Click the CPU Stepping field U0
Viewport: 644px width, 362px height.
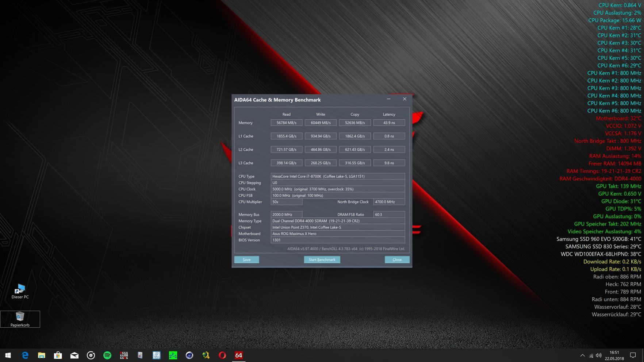(x=338, y=183)
